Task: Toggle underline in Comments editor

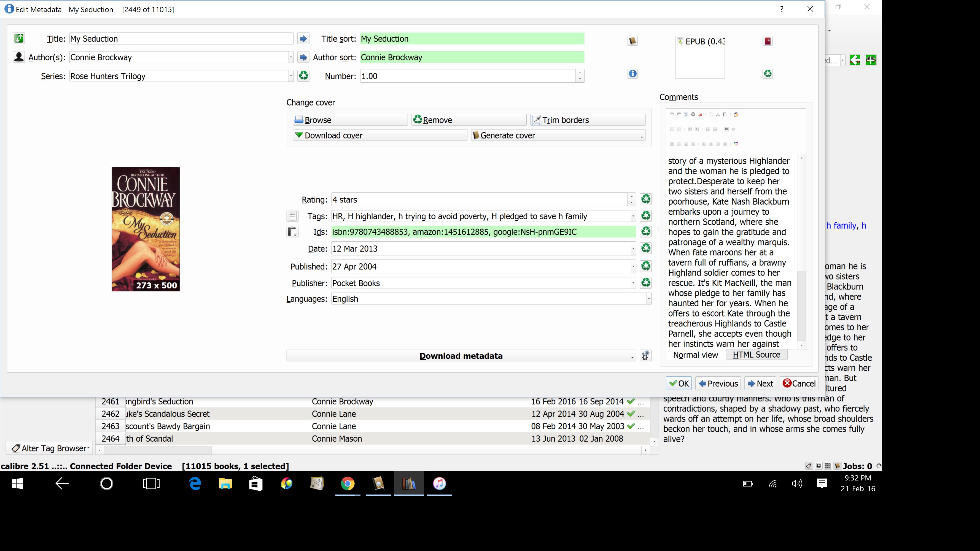Action: coord(686,144)
